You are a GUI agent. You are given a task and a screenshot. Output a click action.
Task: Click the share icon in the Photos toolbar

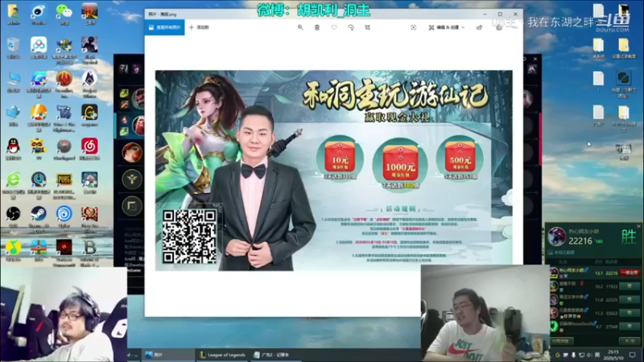[479, 27]
